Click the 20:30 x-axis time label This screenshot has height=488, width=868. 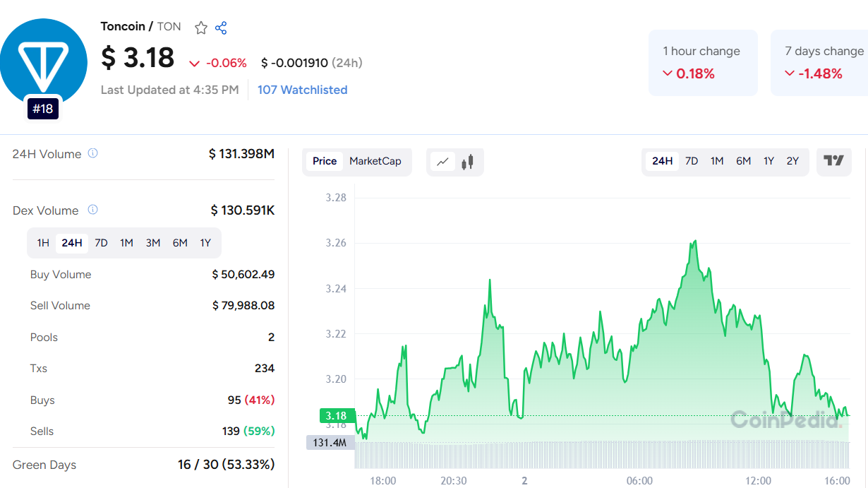(x=454, y=480)
